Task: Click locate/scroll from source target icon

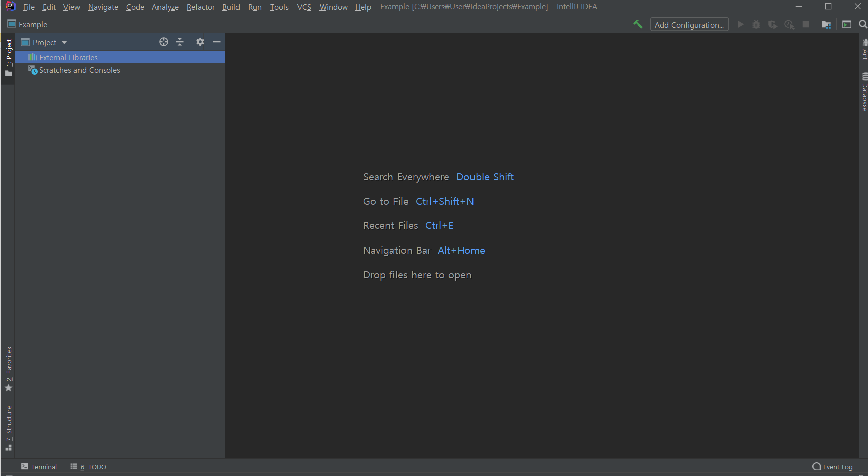Action: (x=164, y=42)
